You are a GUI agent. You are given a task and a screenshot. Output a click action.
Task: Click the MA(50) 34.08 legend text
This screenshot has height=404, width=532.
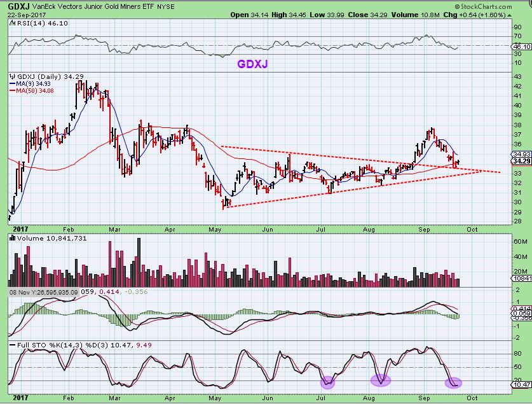[34, 91]
